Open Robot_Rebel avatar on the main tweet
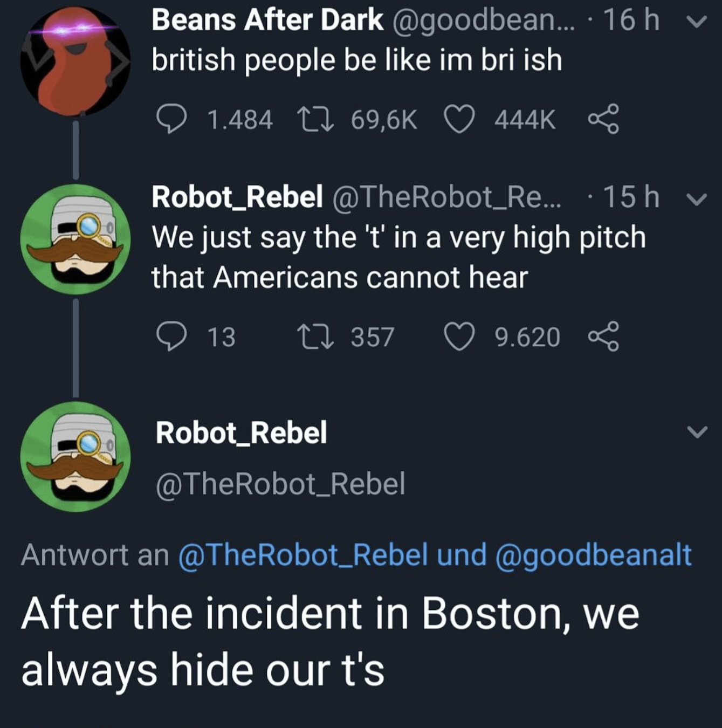 tap(75, 456)
